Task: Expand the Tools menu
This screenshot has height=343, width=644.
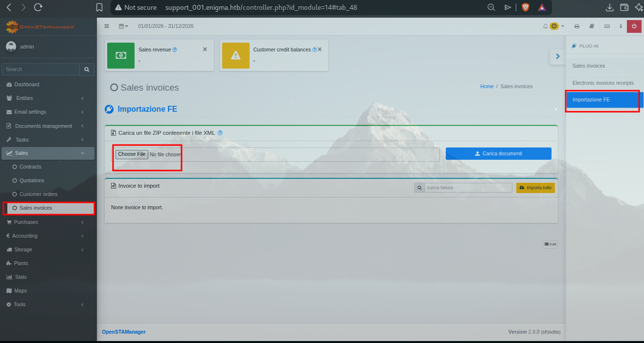Action: (48, 304)
